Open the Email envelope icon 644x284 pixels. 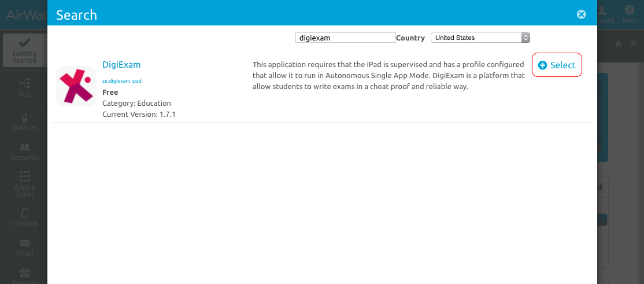(25, 243)
